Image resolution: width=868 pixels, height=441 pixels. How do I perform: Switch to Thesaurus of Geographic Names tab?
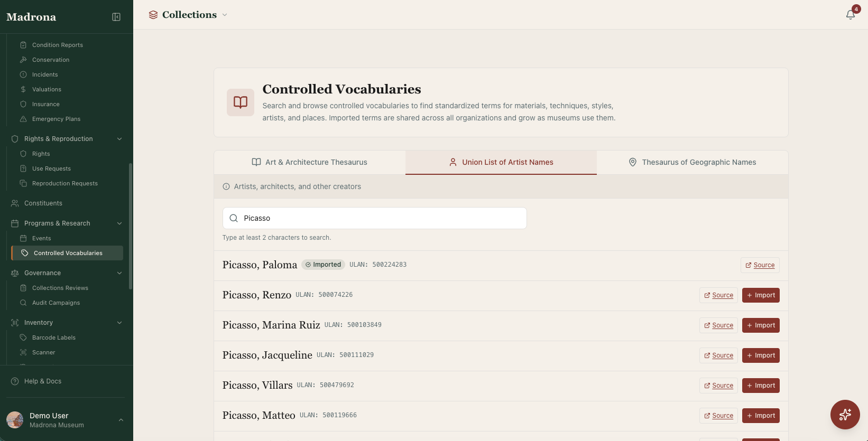692,162
